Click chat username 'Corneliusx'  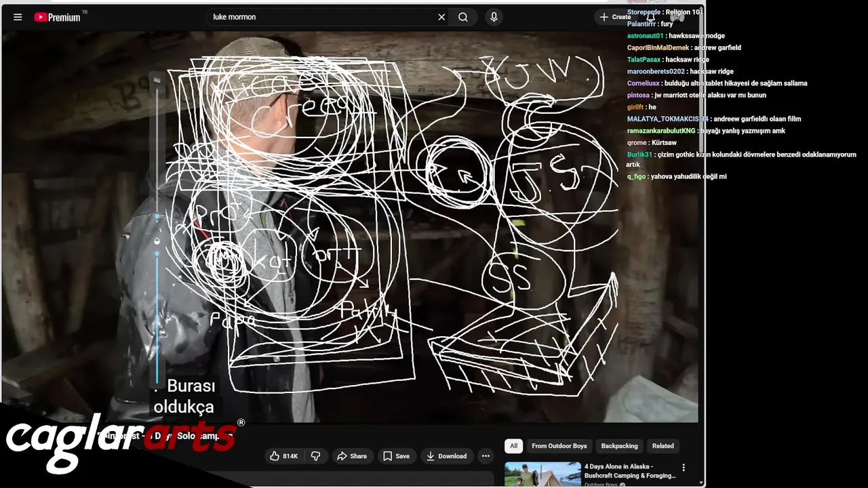click(x=644, y=83)
